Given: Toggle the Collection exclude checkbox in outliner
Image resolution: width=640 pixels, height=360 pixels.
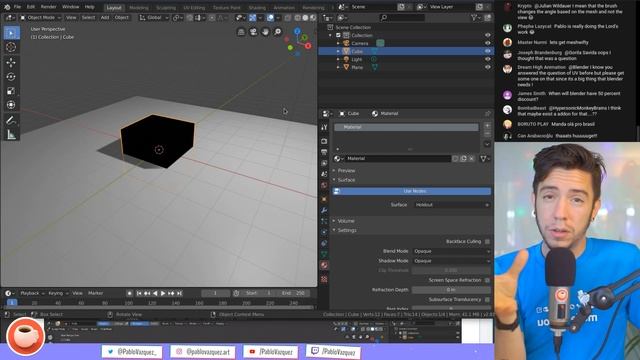Looking at the screenshot, I should 338,36.
